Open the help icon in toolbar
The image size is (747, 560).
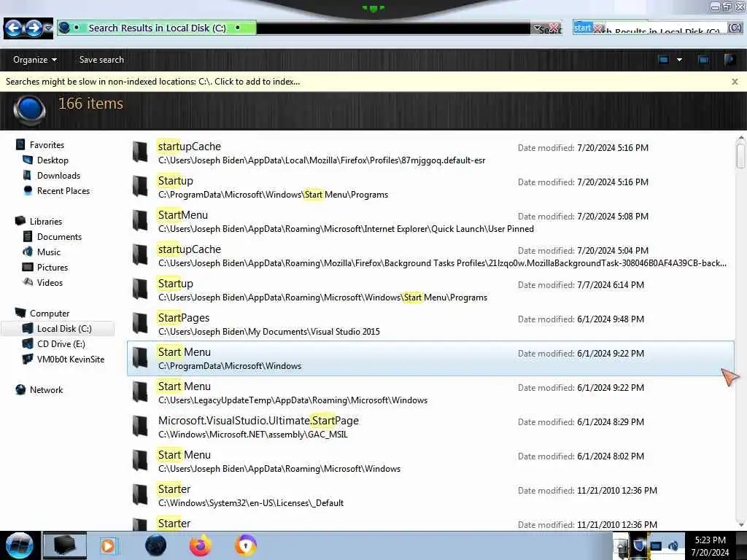(729, 60)
